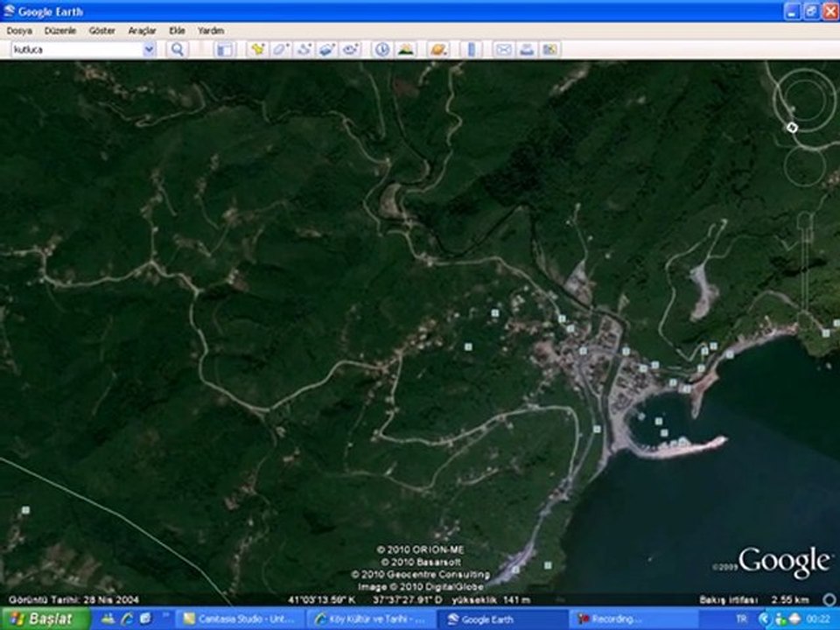Viewport: 840px width, 630px height.
Task: Click the Print icon
Action: tap(527, 49)
